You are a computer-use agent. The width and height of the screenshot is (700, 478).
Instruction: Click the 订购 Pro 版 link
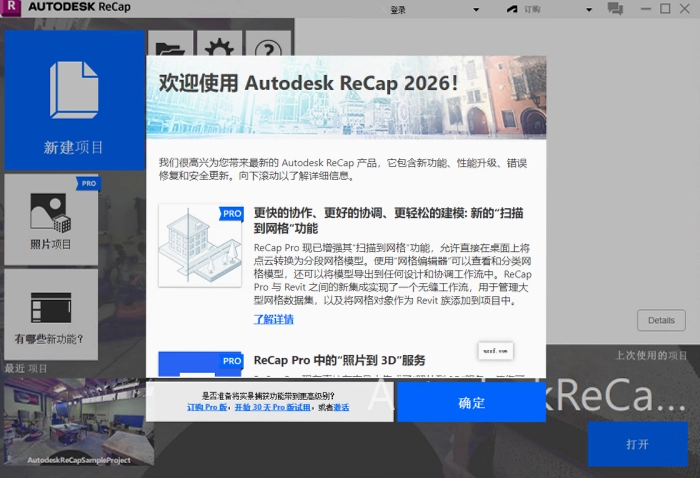point(207,407)
